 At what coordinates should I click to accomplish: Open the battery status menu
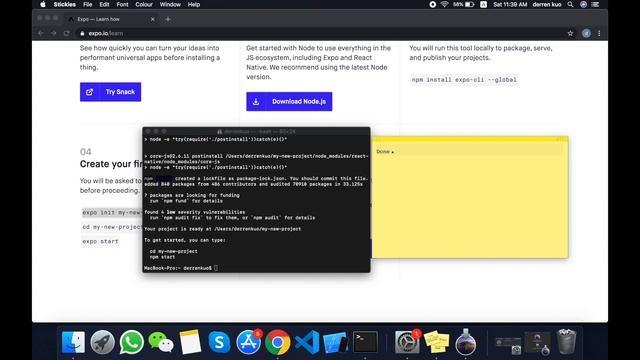tap(464, 4)
